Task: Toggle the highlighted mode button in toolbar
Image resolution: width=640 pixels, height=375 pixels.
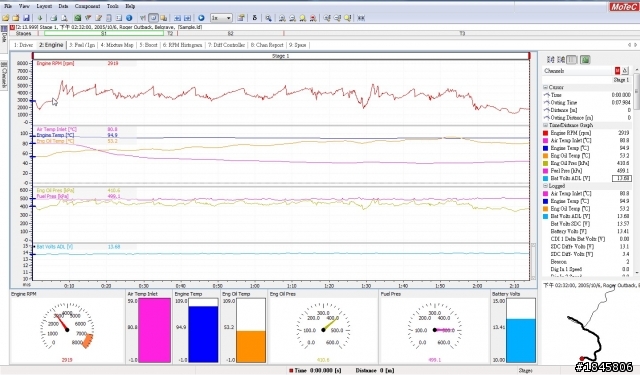Action: point(153,18)
